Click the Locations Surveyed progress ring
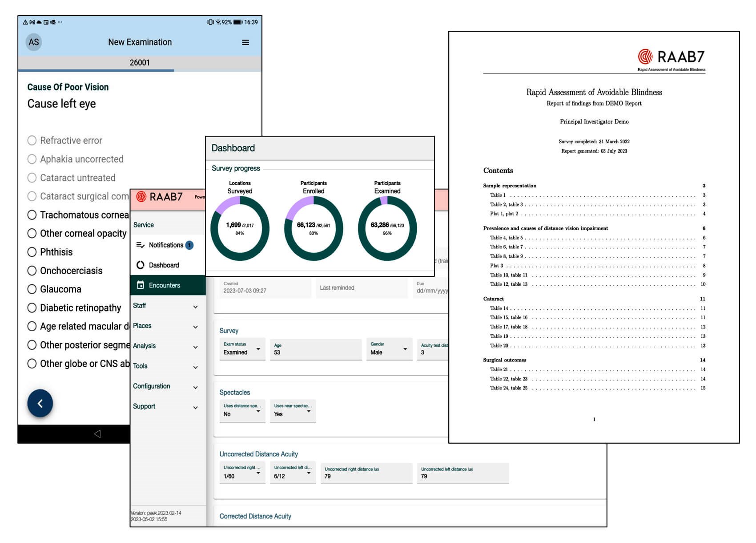The image size is (756, 543). [x=240, y=229]
